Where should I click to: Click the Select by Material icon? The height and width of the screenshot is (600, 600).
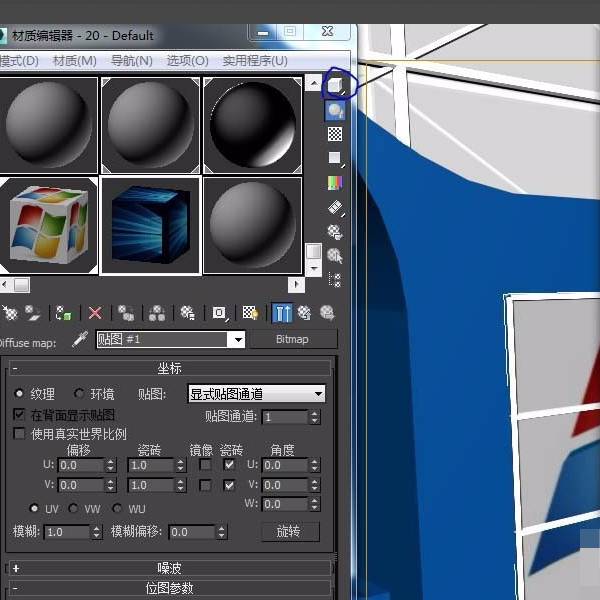[335, 256]
